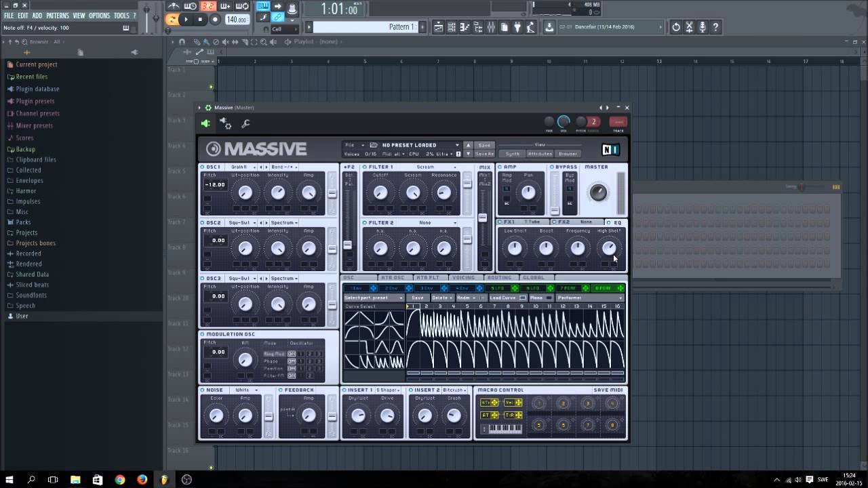This screenshot has width=868, height=488.
Task: Click the Massive Master volume knob
Action: pos(598,192)
